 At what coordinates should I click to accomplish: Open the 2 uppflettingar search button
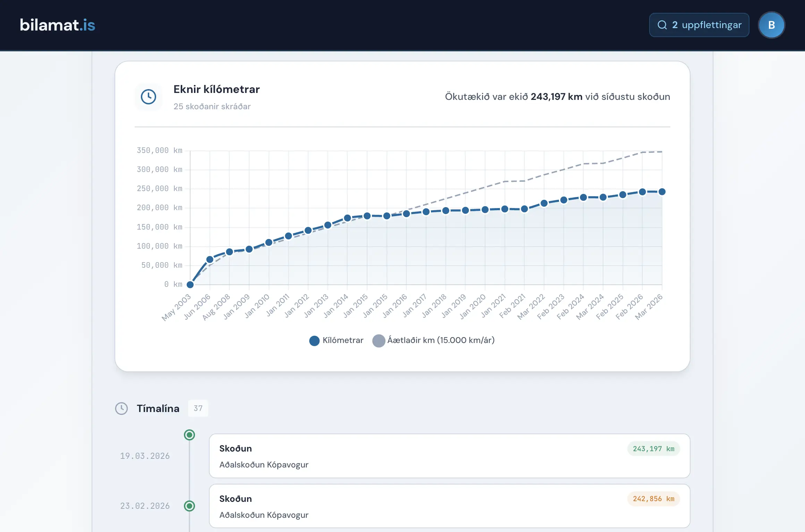click(699, 25)
